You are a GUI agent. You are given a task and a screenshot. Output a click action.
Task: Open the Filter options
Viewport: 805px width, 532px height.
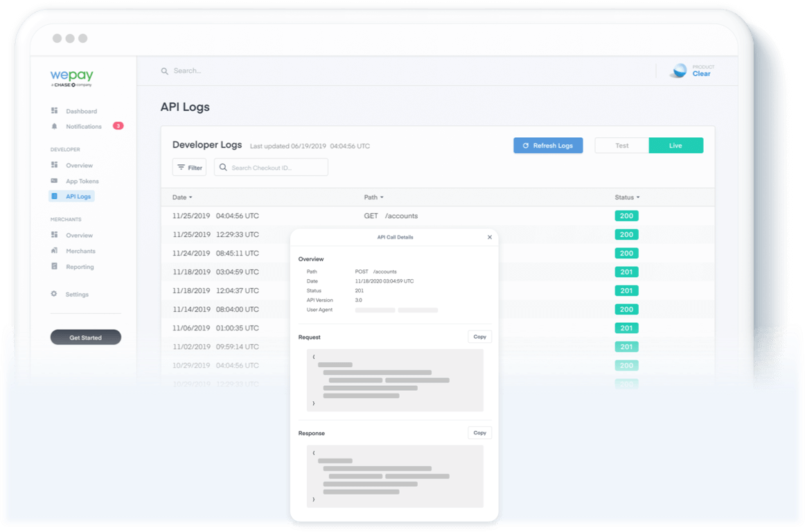tap(189, 167)
